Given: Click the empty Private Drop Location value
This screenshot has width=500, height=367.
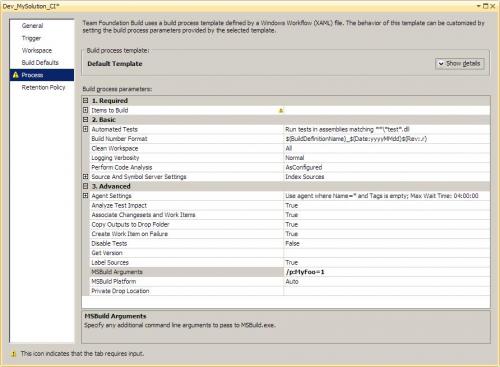Looking at the screenshot, I should [x=387, y=291].
